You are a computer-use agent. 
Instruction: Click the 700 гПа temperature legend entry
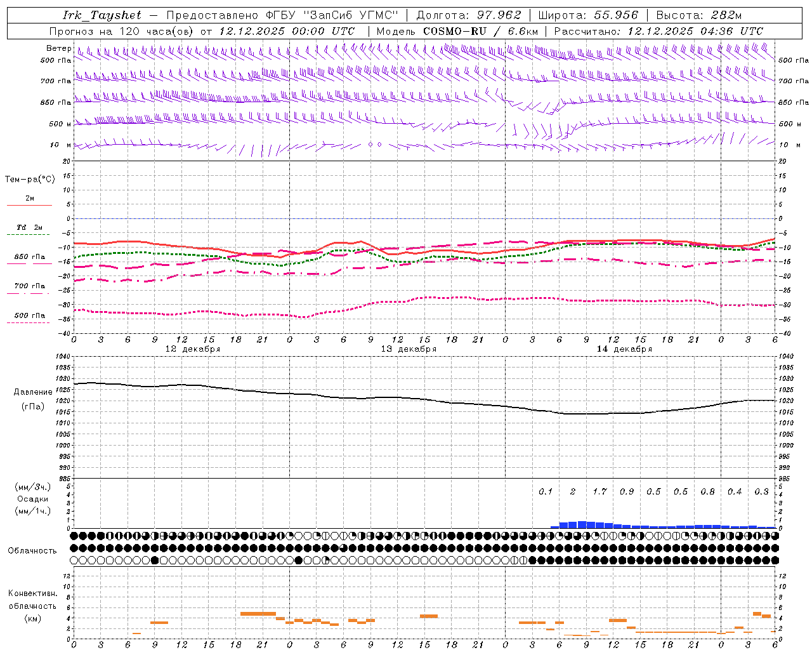point(30,286)
